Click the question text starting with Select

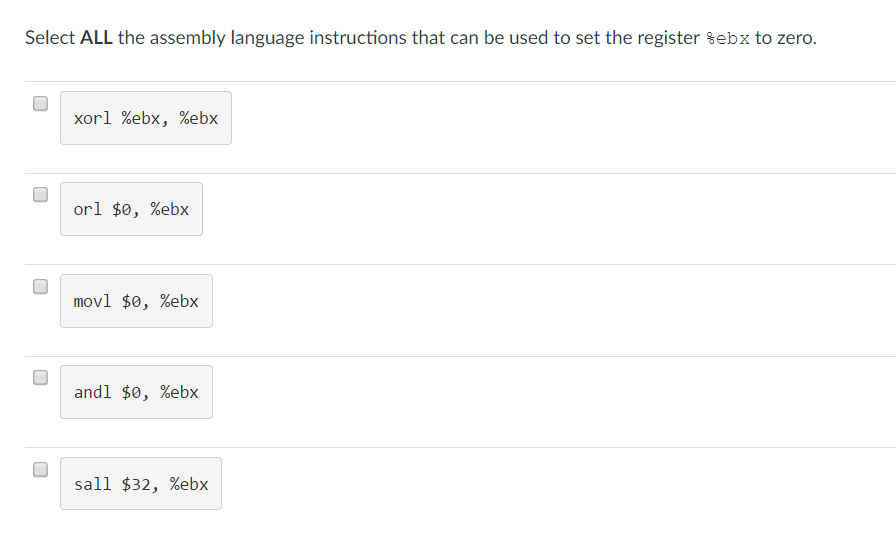point(421,38)
